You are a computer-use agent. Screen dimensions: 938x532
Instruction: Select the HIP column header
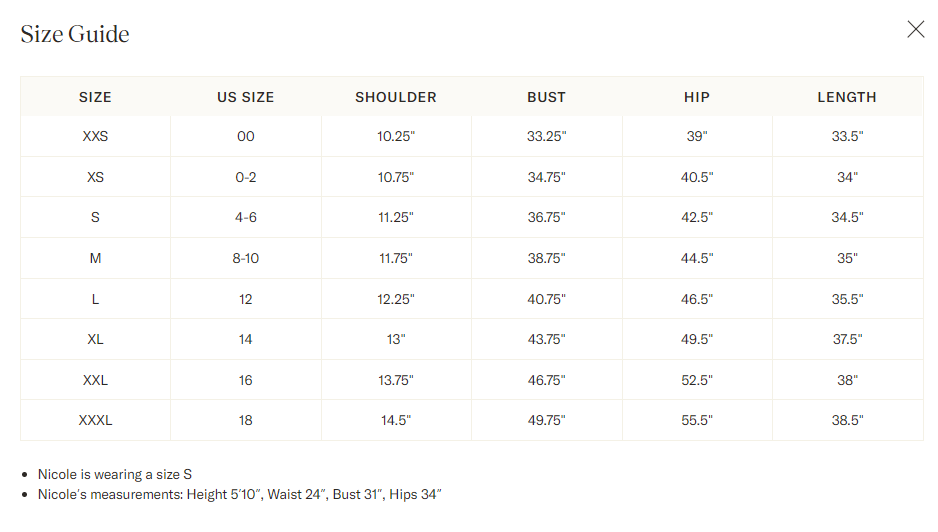pyautogui.click(x=697, y=97)
